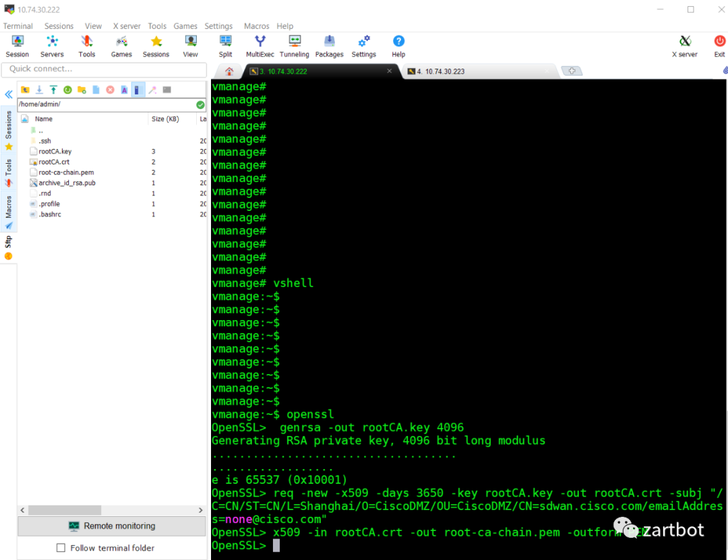
Task: Select the .rnd file
Action: coord(44,193)
